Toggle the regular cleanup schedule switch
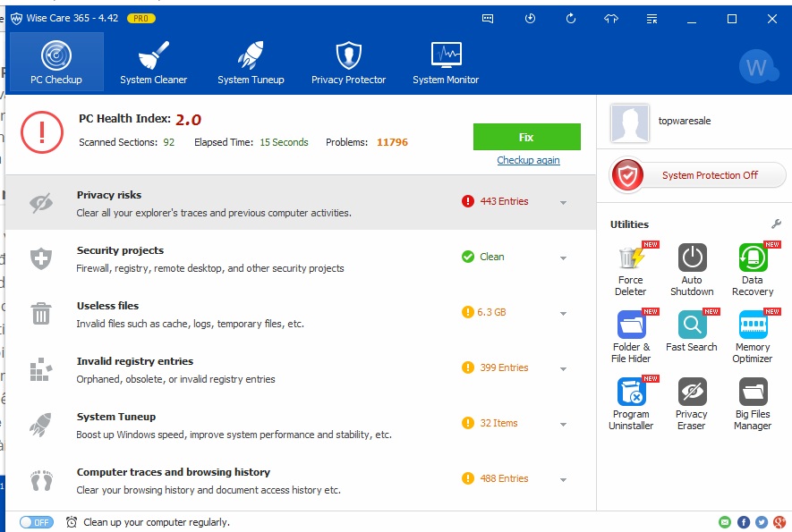 point(36,522)
